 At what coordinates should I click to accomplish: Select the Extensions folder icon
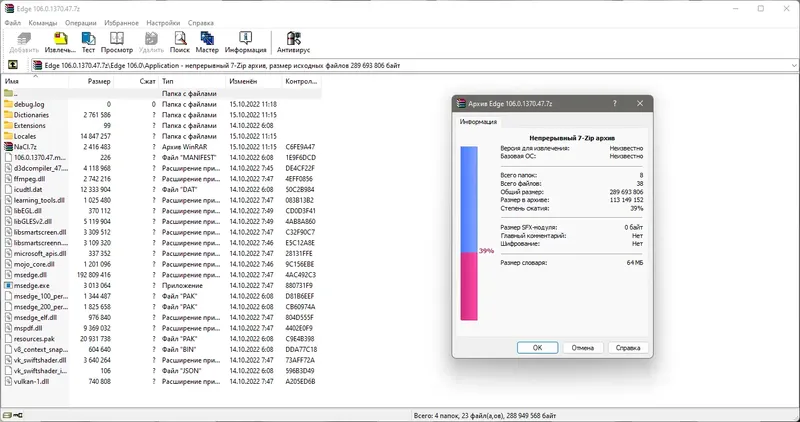point(8,126)
